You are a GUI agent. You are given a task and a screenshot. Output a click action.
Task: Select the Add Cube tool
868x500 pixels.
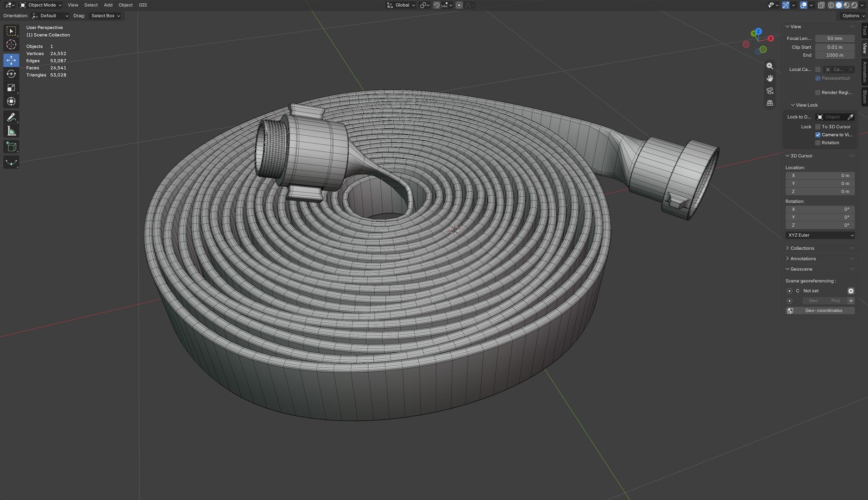click(11, 147)
